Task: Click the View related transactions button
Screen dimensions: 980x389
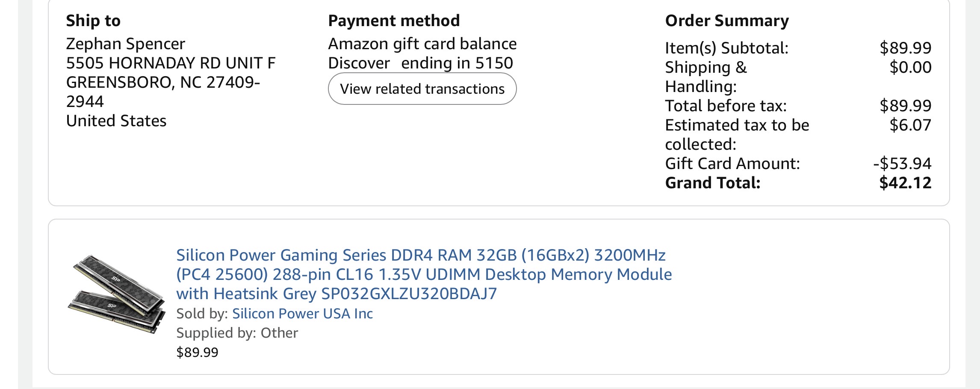Action: pyautogui.click(x=422, y=89)
